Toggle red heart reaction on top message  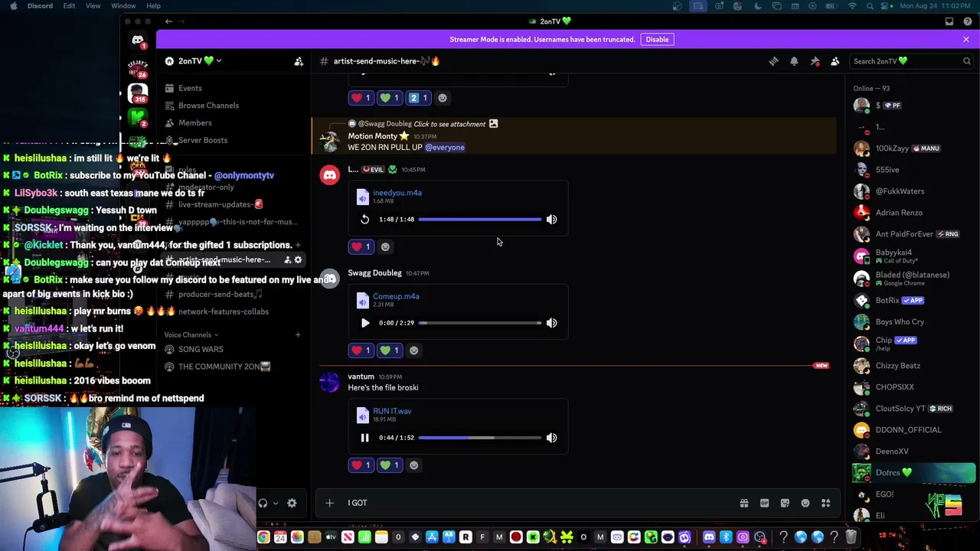[361, 98]
